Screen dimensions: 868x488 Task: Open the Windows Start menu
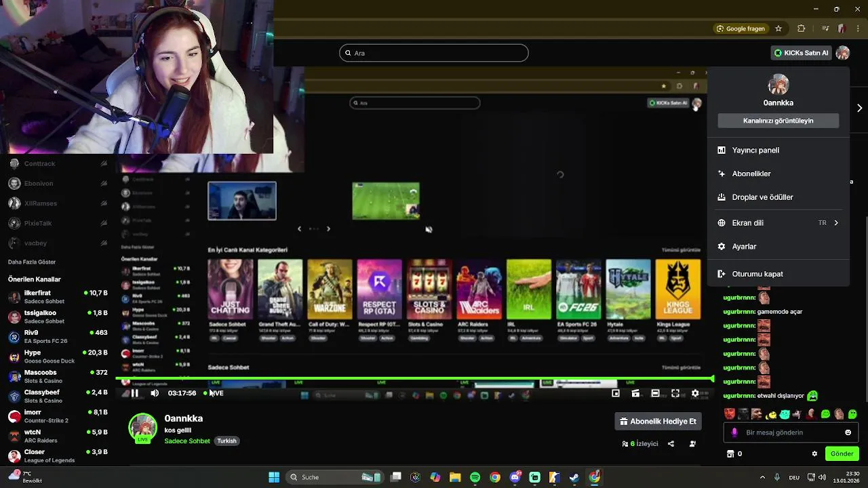pos(274,477)
